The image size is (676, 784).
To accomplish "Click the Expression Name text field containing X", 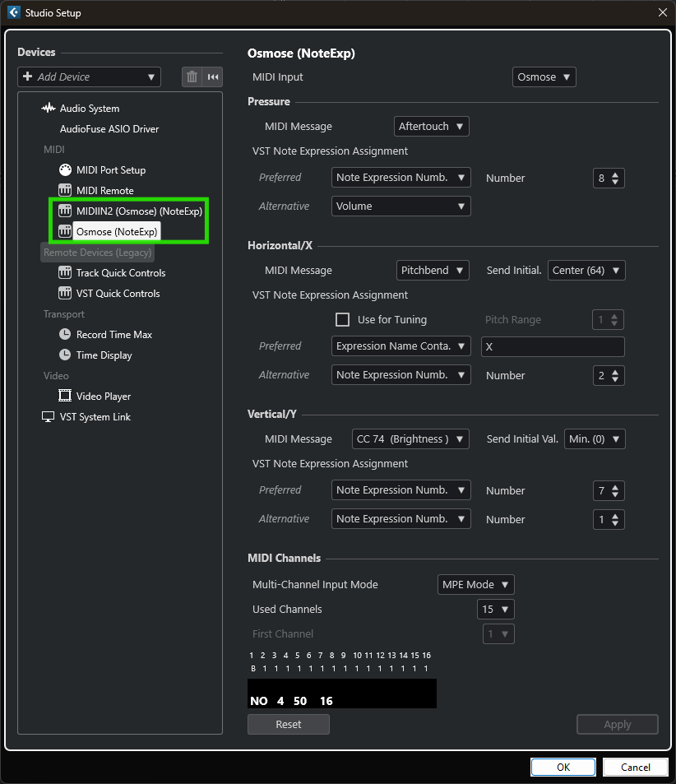I will (552, 346).
